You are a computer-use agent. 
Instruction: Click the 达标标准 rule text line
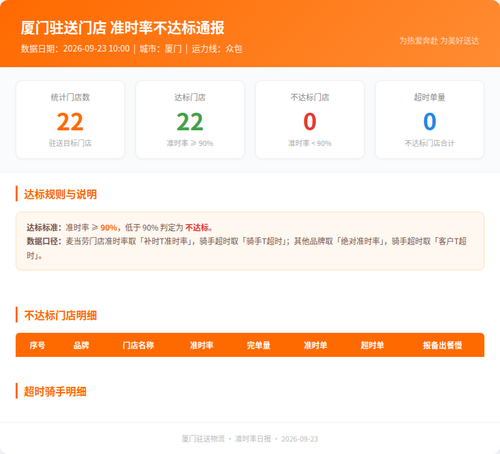120,228
